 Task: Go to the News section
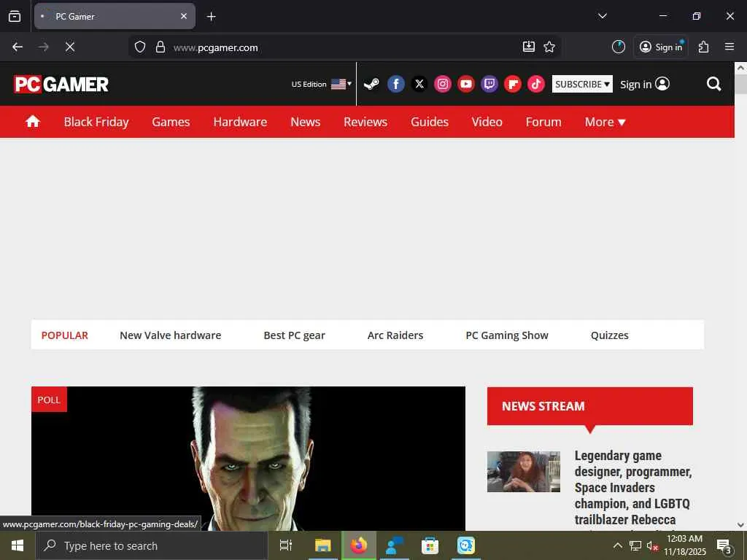coord(306,122)
